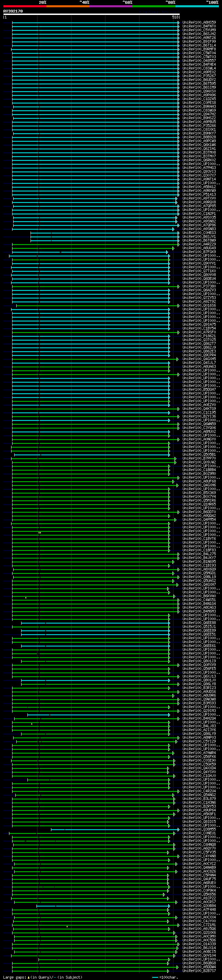This screenshot has width=222, height=980.
Task: Select the UniRef100_Q9CPR4 label
Action: [x=199, y=355]
